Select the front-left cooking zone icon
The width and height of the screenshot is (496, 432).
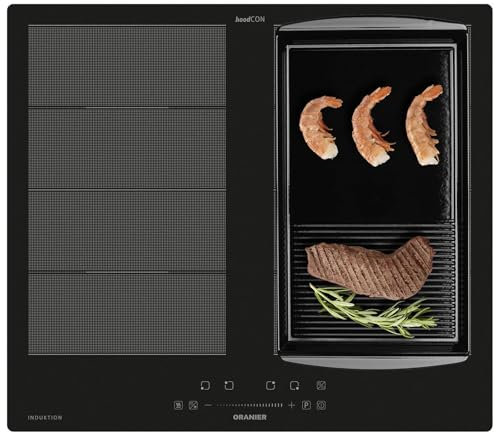[x=205, y=386]
